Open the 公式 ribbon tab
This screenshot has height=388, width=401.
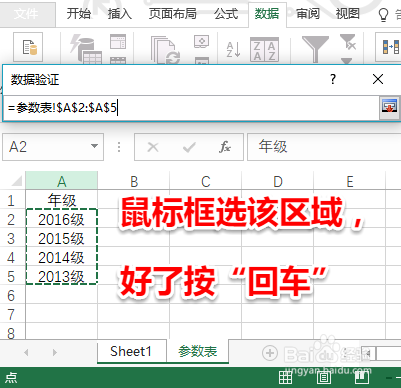tap(226, 14)
